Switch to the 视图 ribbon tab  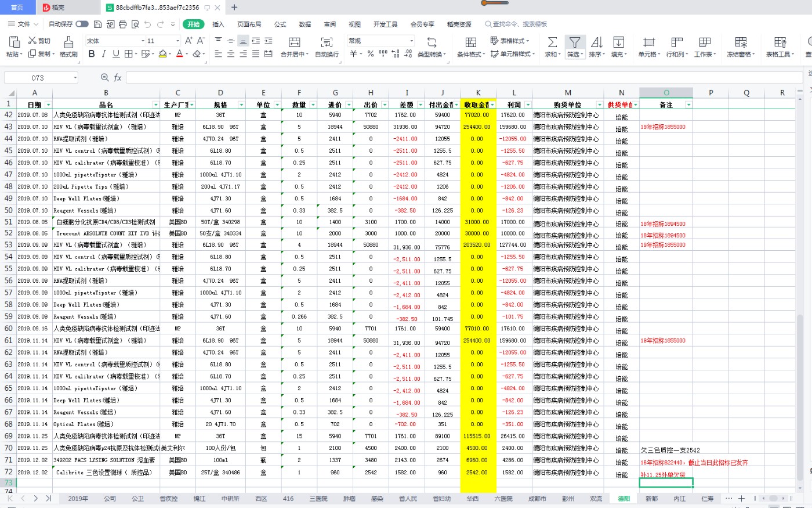(x=354, y=24)
